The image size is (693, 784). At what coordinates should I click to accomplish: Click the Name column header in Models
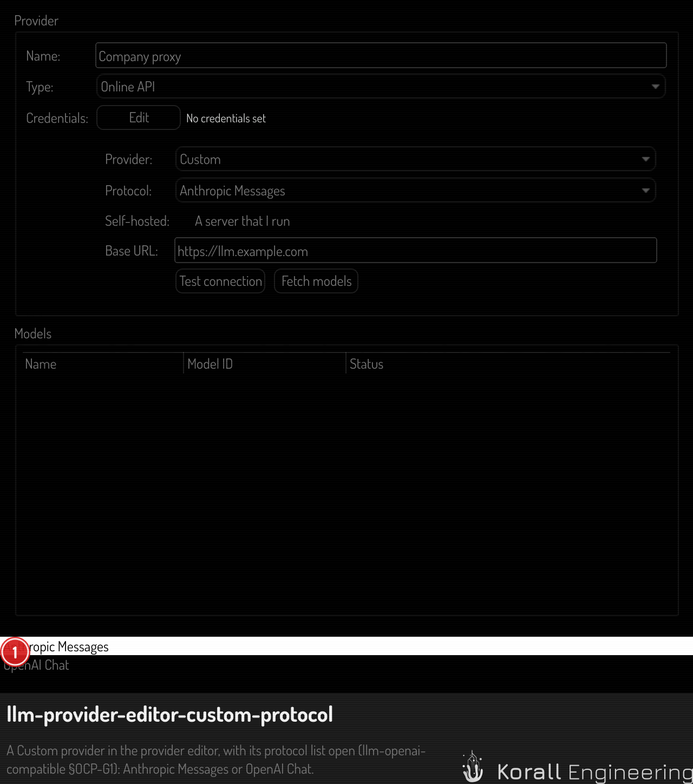pyautogui.click(x=103, y=364)
